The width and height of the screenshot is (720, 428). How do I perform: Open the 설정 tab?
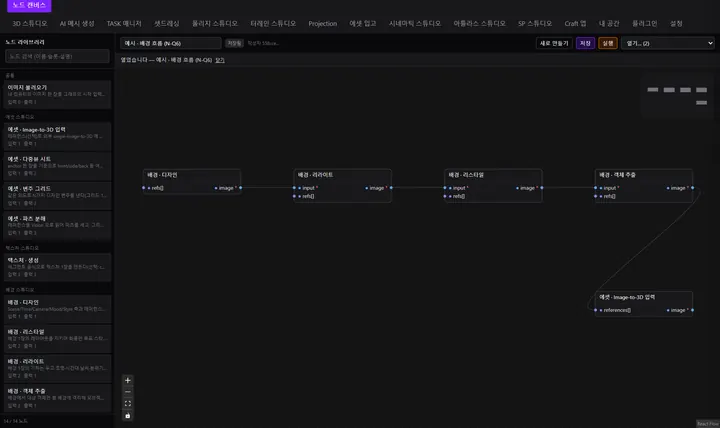676,23
